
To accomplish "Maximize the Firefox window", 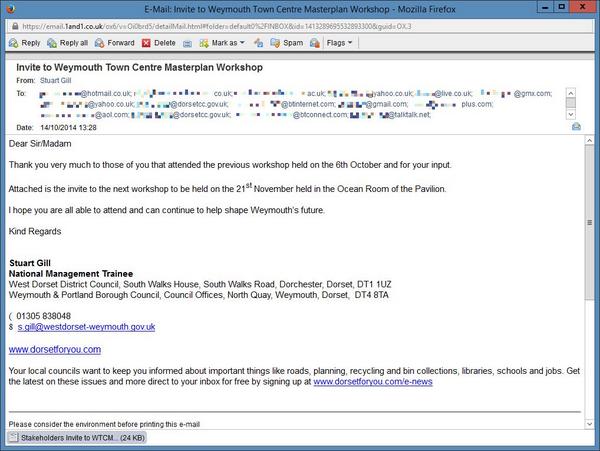I will [561, 7].
